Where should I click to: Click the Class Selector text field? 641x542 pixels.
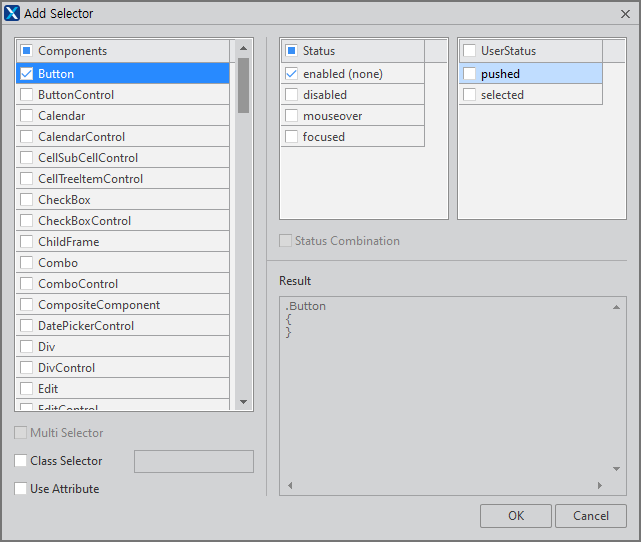[194, 461]
